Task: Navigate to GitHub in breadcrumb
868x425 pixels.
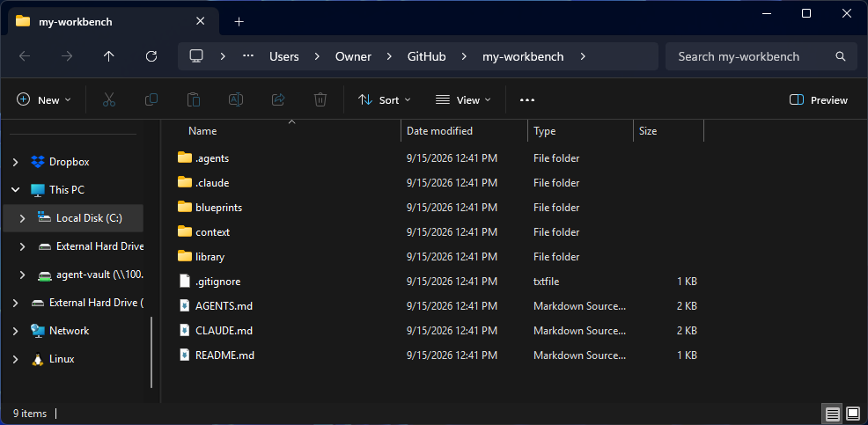Action: coord(426,56)
